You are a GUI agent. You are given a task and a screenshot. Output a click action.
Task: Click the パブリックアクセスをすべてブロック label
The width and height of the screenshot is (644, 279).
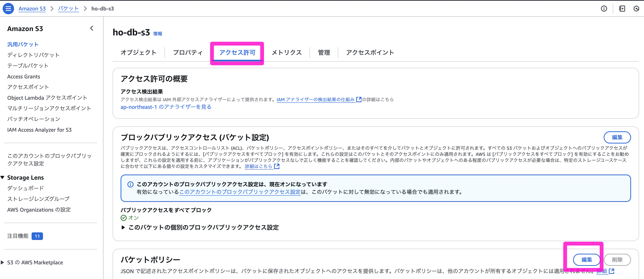(x=166, y=210)
